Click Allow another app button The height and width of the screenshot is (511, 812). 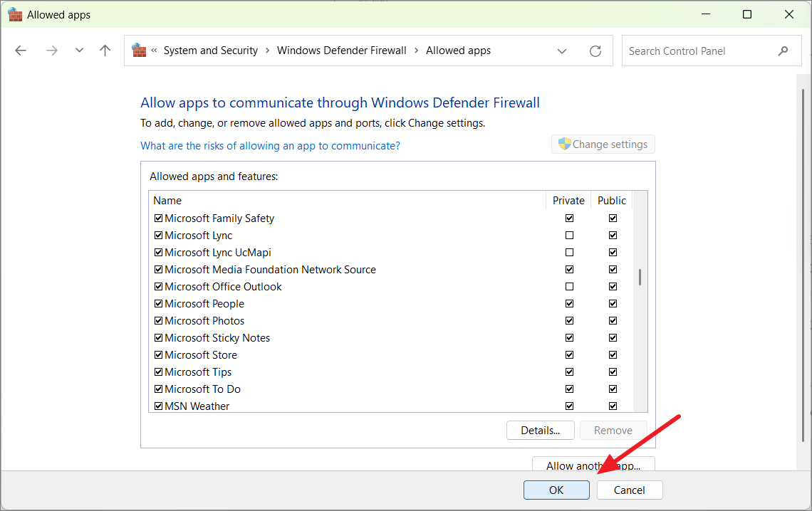pos(593,464)
